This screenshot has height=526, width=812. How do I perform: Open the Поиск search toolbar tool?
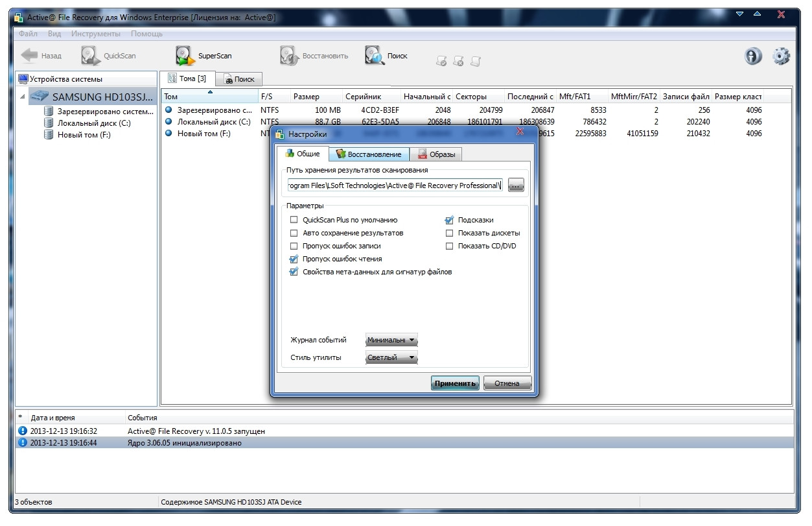point(386,56)
